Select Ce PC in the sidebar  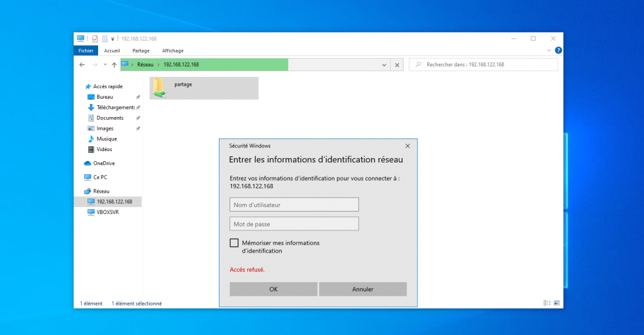tap(99, 177)
